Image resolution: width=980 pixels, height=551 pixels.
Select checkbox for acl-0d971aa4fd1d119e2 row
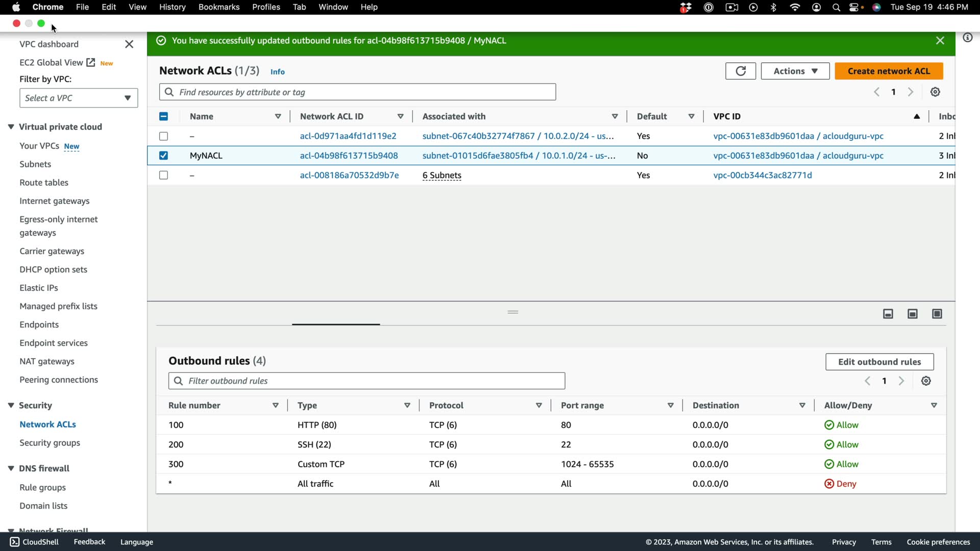point(163,136)
